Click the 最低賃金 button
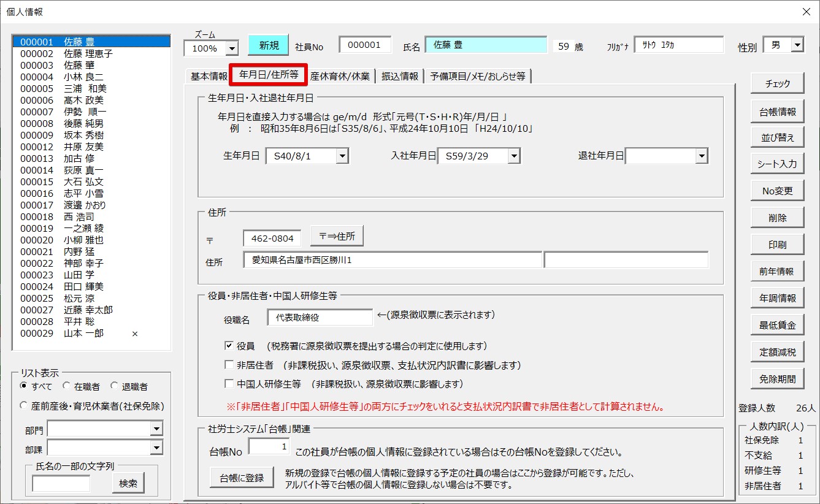820x504 pixels. pyautogui.click(x=778, y=325)
